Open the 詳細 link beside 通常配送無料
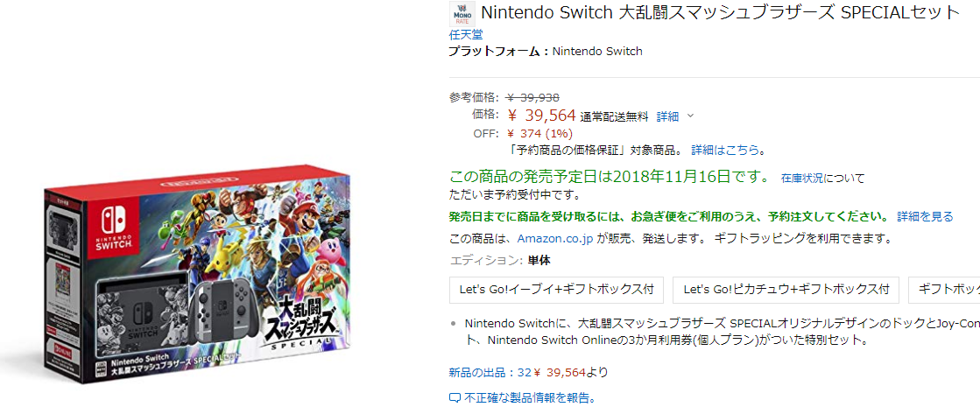 pos(667,116)
